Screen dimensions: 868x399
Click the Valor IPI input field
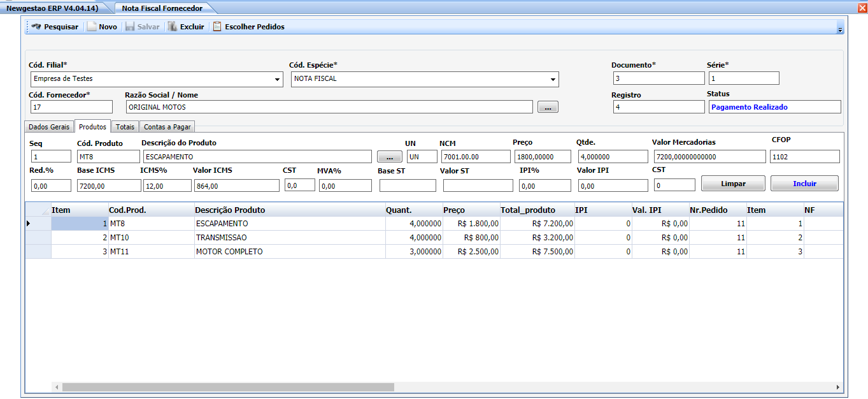[x=613, y=185]
